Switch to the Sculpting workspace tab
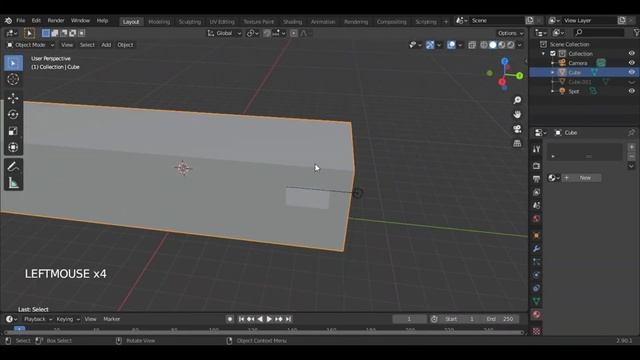Image resolution: width=640 pixels, height=360 pixels. pos(190,22)
